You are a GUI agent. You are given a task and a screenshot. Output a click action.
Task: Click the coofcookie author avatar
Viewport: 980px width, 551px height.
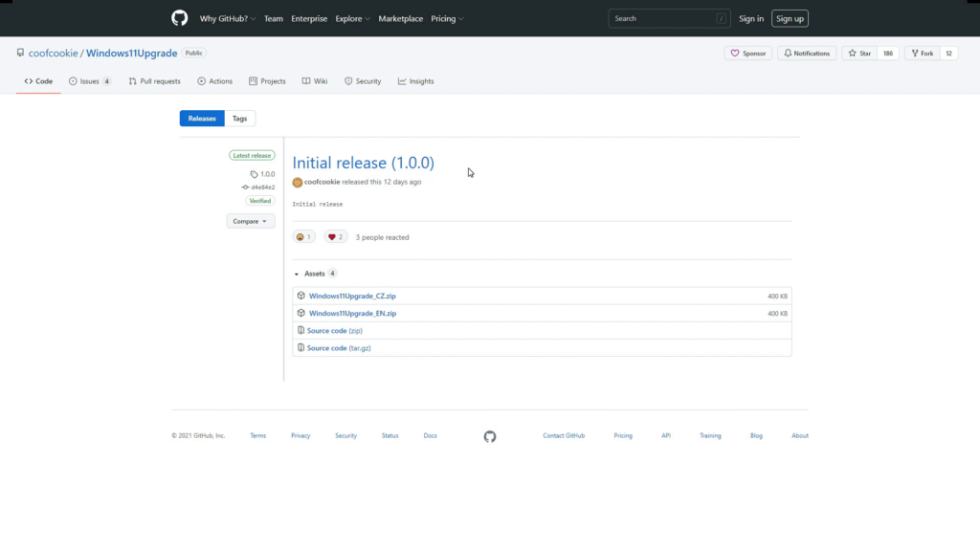[x=298, y=182]
